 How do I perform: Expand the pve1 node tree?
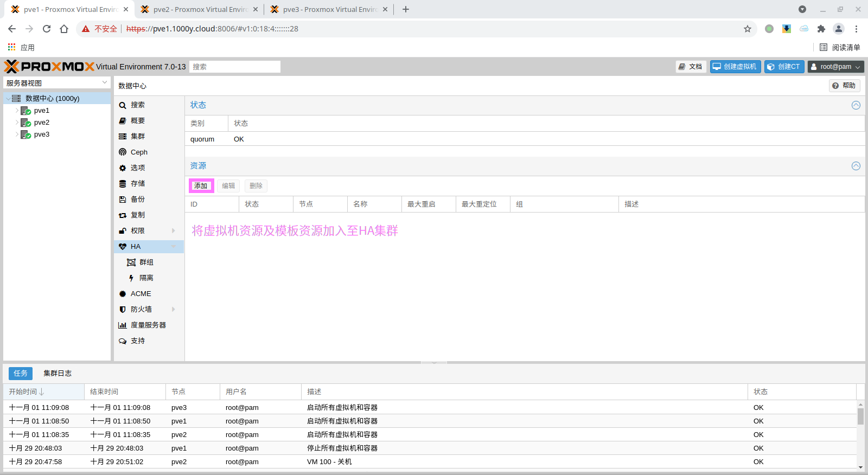17,111
